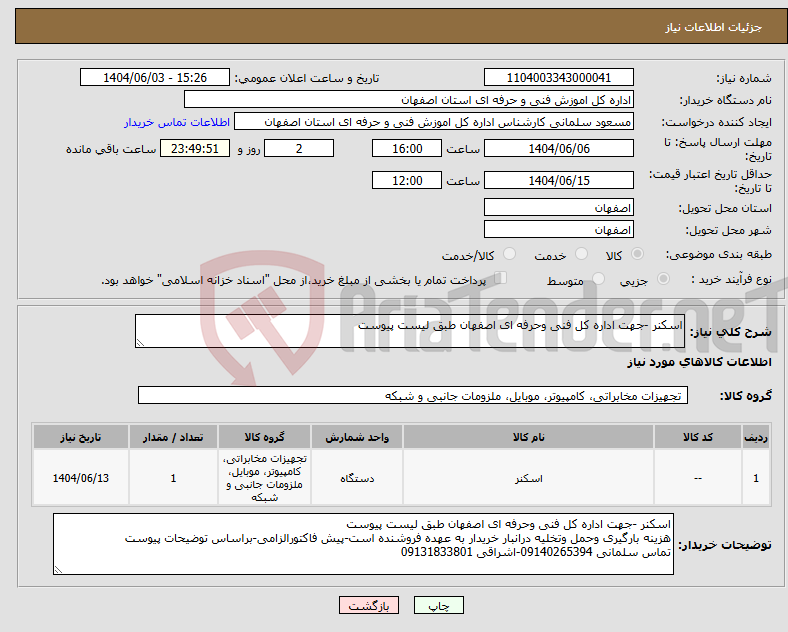Image resolution: width=788 pixels, height=632 pixels.
Task: Select the کالا/خدمت radio button
Action: [509, 254]
